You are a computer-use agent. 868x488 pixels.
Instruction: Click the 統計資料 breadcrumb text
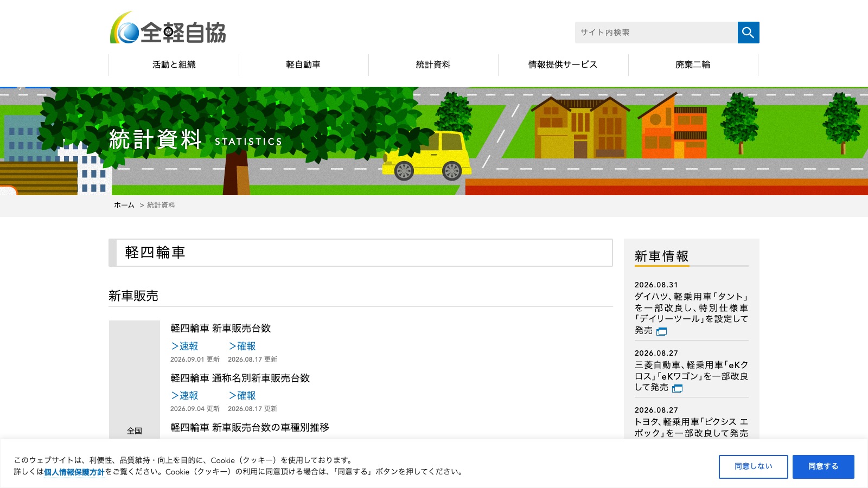[161, 205]
